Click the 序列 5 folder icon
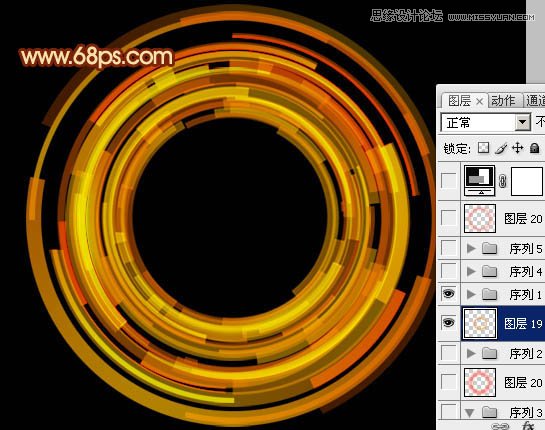545x430 pixels. pyautogui.click(x=489, y=248)
